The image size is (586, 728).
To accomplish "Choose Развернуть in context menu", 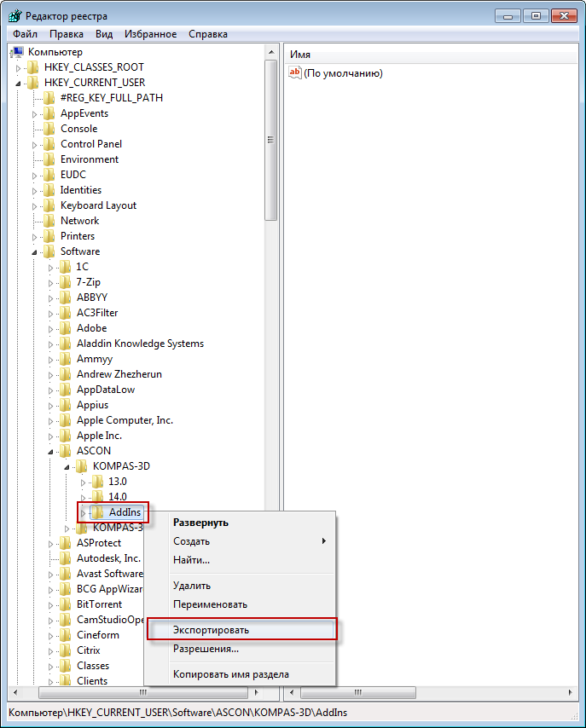I will [x=240, y=523].
